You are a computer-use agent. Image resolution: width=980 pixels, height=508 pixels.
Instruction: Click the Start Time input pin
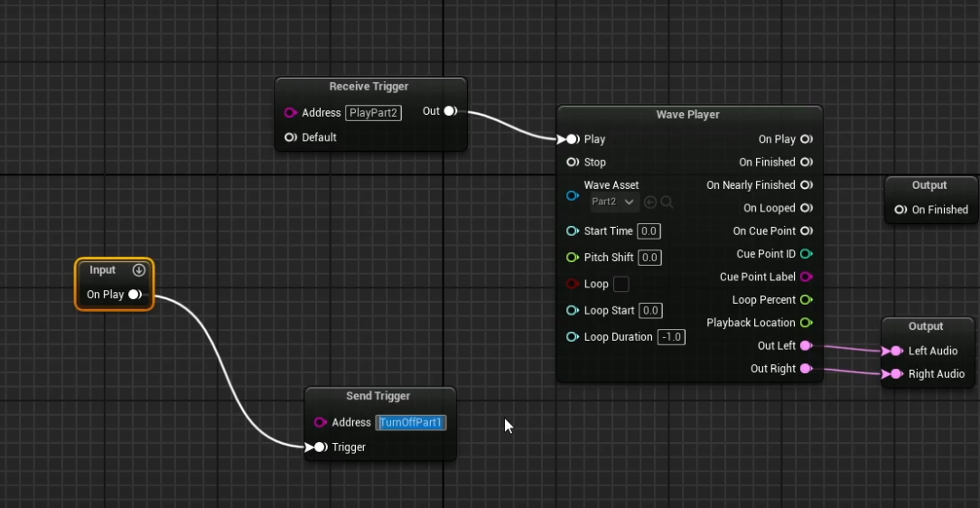point(573,231)
